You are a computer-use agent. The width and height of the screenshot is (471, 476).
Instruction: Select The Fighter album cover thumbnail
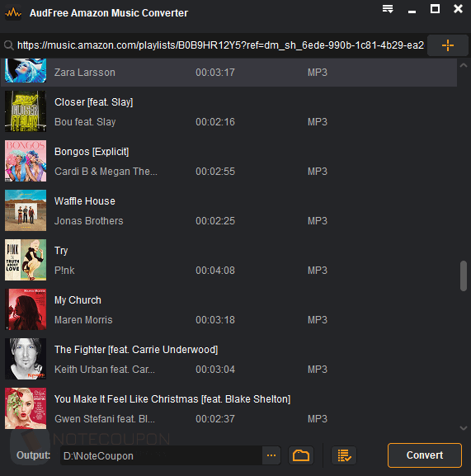(x=26, y=359)
